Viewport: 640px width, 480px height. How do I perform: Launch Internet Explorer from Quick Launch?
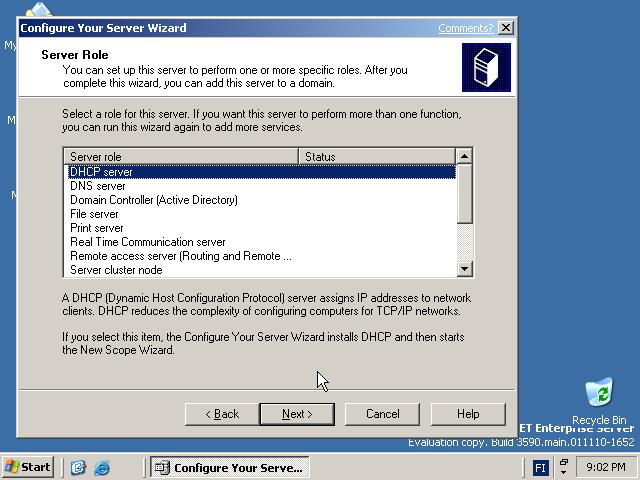click(102, 467)
